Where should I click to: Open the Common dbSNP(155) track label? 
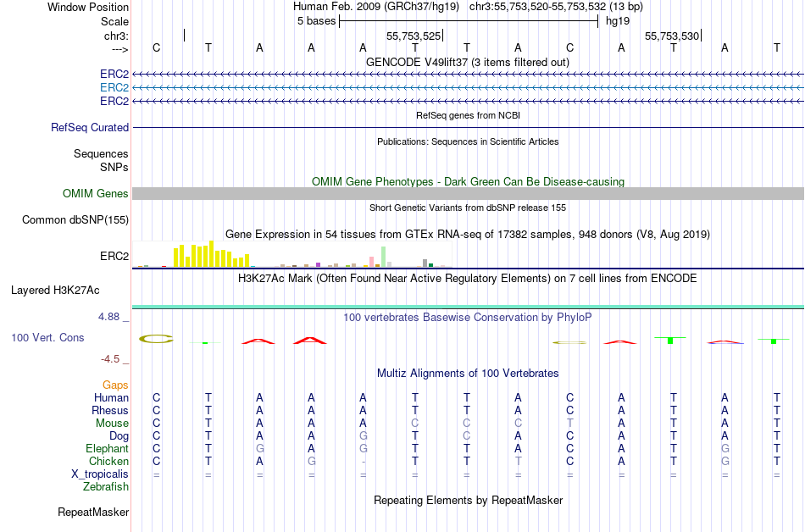(75, 219)
